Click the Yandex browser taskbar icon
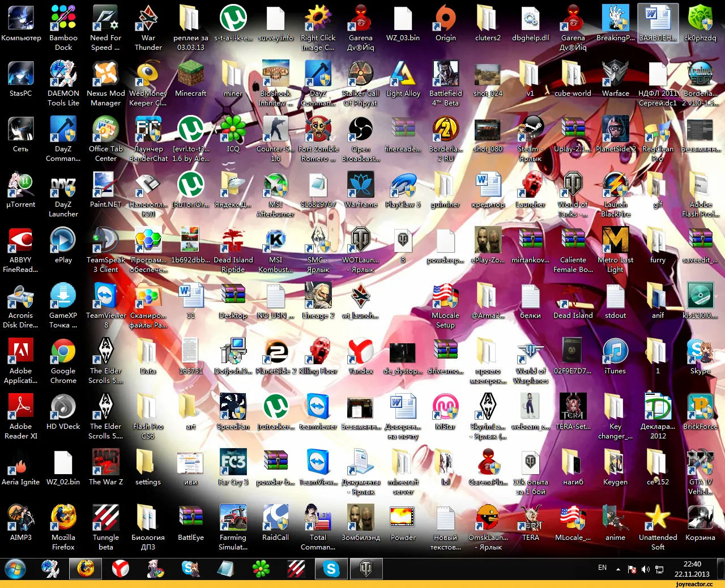Screen dimensions: 725x588 (121, 569)
